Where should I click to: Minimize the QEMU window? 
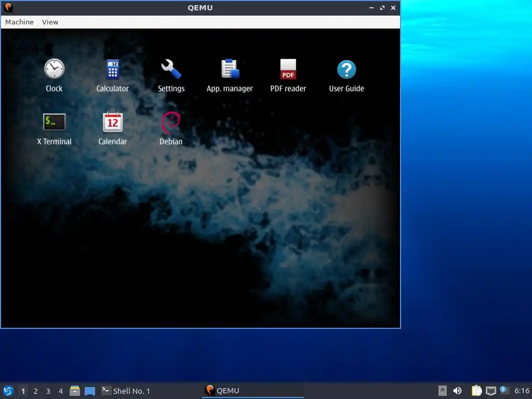[371, 7]
